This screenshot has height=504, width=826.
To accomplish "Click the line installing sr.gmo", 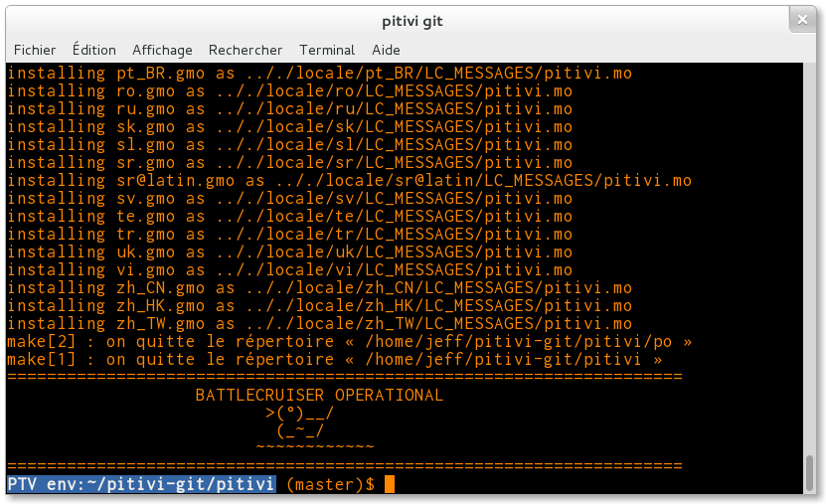I will [x=289, y=163].
